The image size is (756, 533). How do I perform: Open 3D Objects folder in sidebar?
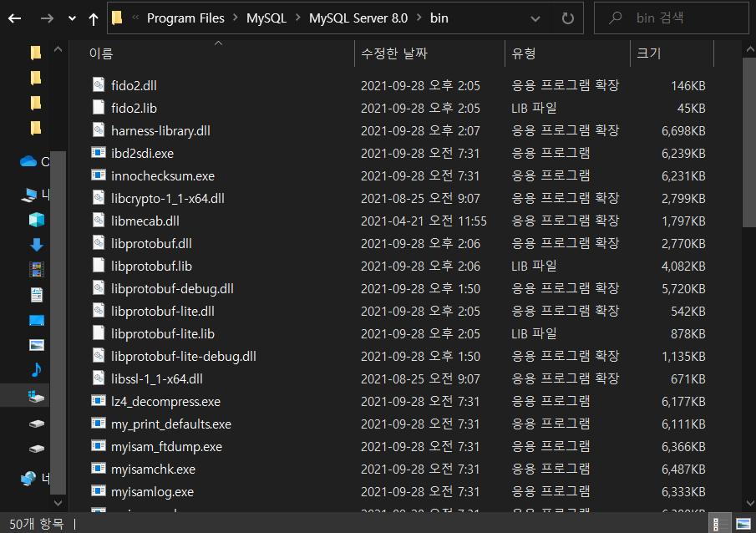point(37,220)
